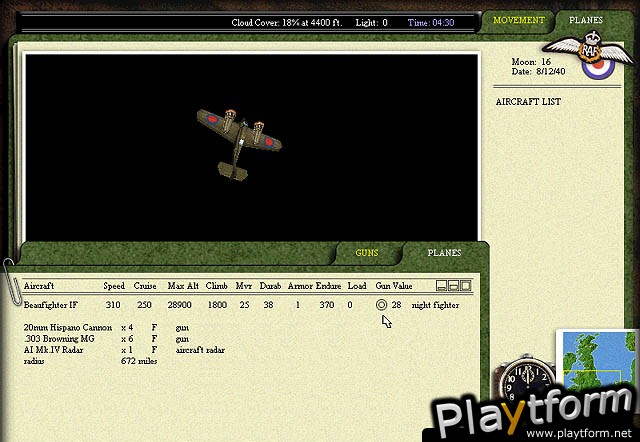640x442 pixels.
Task: Click the AIRCRAFT LIST heading
Action: click(x=528, y=102)
